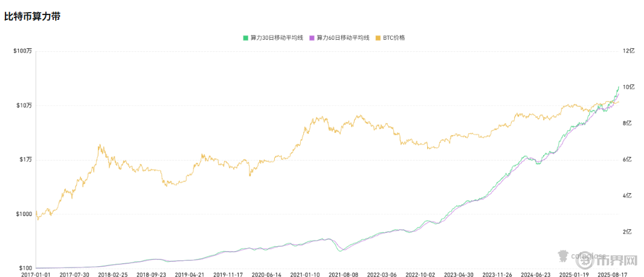The image size is (644, 277).
Task: Click the $1000 label on the left axis
Action: 24,214
